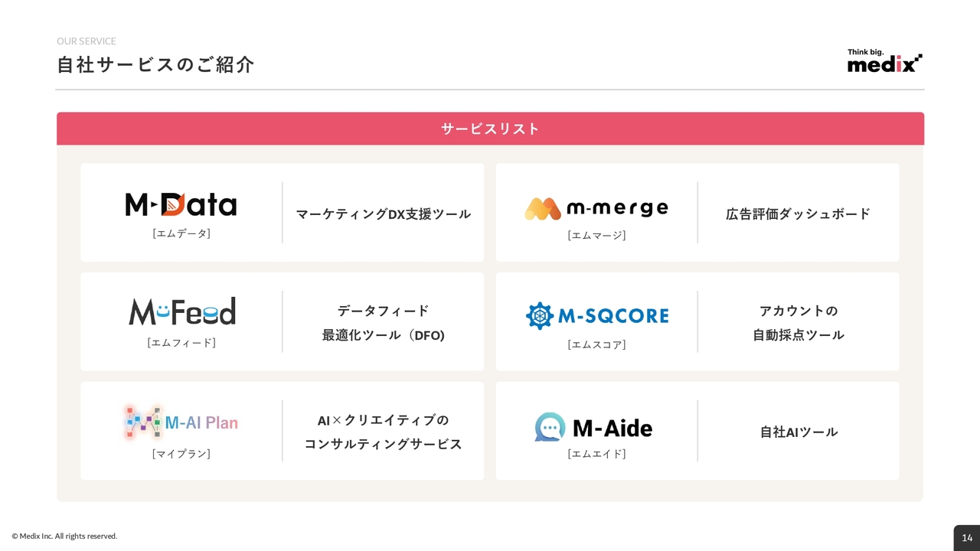
Task: Select the サービスリスト red header bar
Action: [490, 129]
